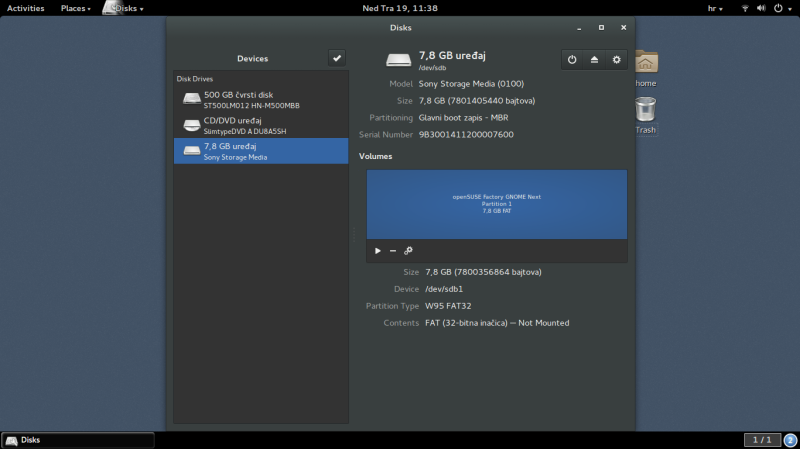Click the volume speaker icon in top bar
This screenshot has width=800, height=449.
click(762, 8)
